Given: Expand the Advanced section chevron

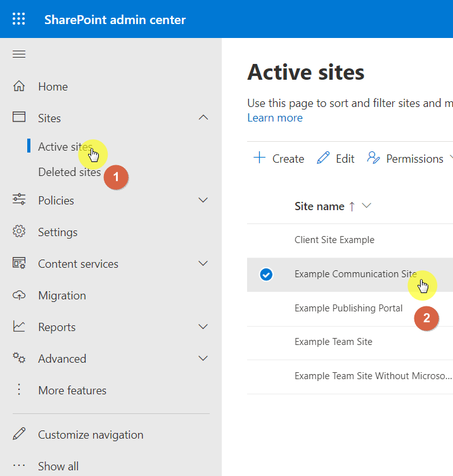Looking at the screenshot, I should coord(203,358).
